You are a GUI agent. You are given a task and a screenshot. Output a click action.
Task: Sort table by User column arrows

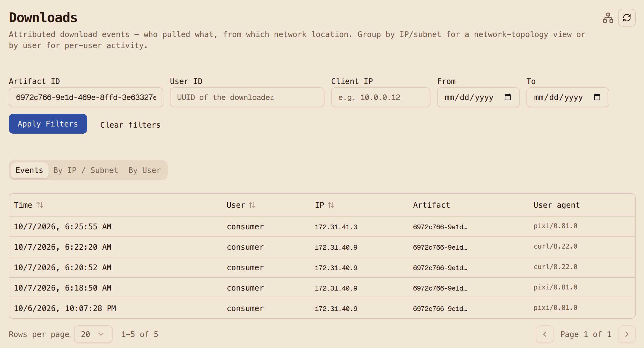pos(252,205)
